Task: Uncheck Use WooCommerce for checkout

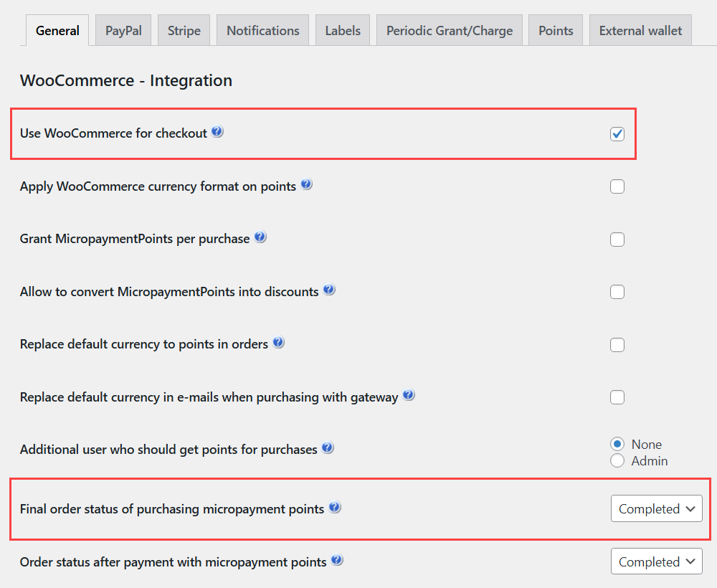Action: click(x=617, y=134)
